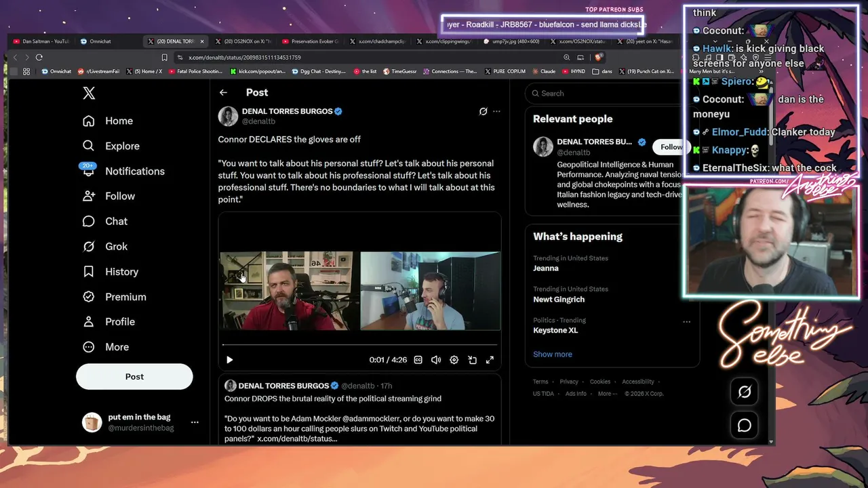This screenshot has width=868, height=488.
Task: Expand the footer More menu
Action: click(x=607, y=394)
